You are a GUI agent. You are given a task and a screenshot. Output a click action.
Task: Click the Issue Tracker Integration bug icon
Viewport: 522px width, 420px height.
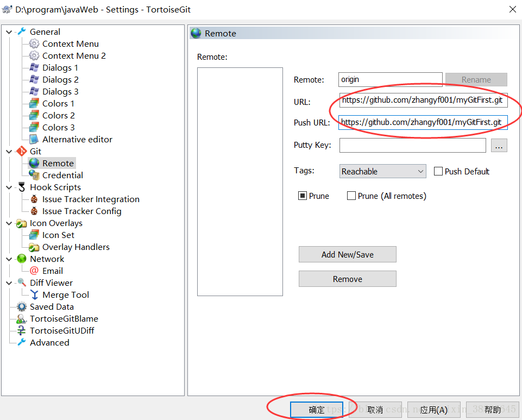click(34, 199)
